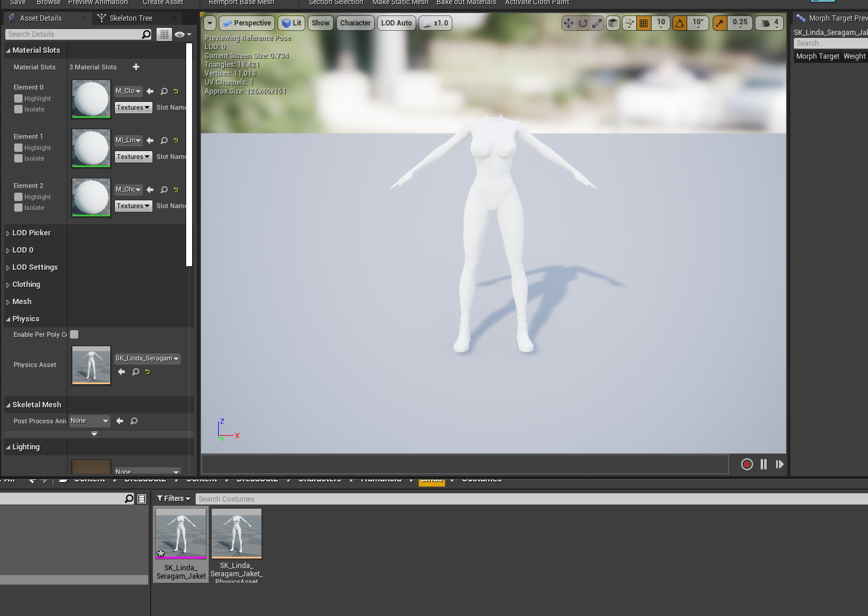
Task: Open Element 0 Textures dropdown
Action: tap(133, 107)
